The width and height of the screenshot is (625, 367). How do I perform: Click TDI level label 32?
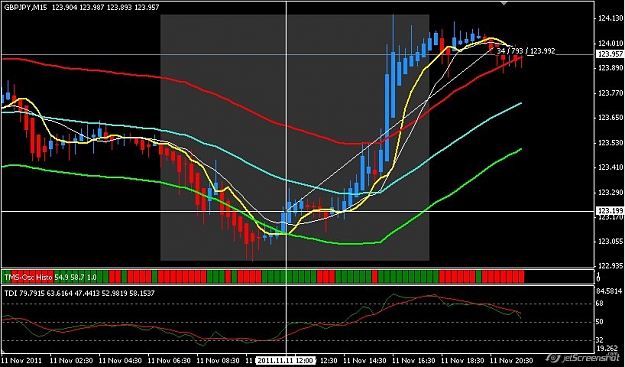(x=599, y=340)
